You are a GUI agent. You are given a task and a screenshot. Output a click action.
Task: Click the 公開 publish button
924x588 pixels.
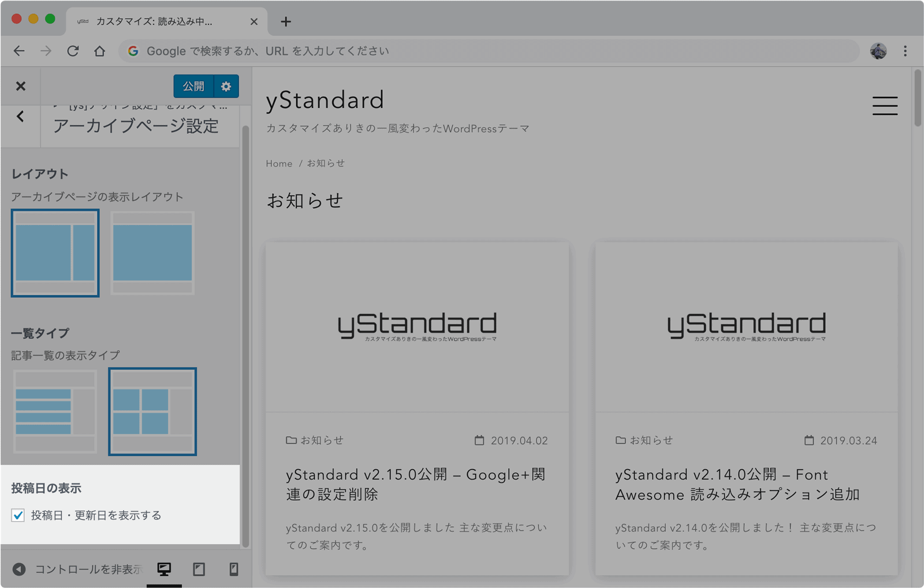pyautogui.click(x=193, y=86)
